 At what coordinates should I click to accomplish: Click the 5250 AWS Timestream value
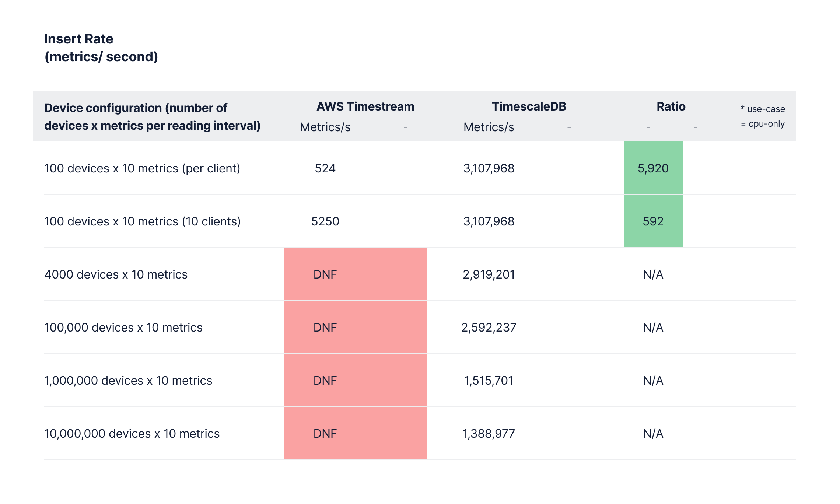click(x=325, y=221)
